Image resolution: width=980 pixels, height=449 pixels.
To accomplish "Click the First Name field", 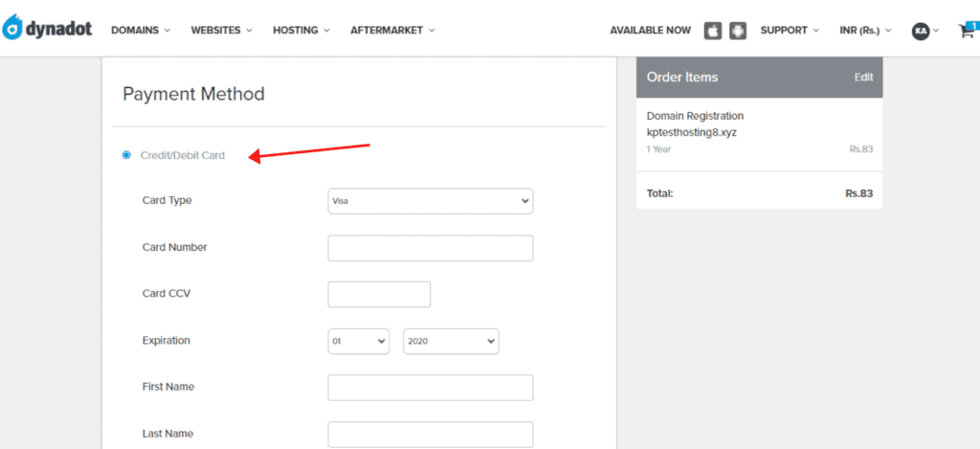I will [430, 388].
